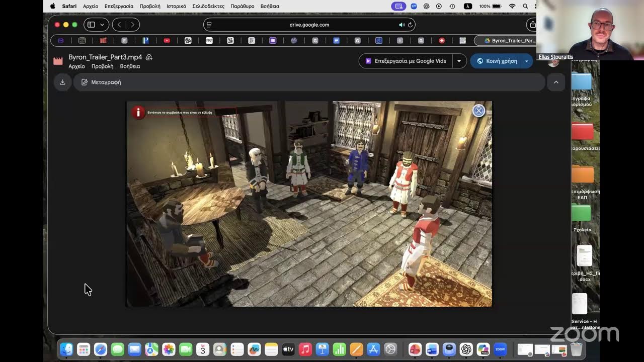Go back in Safari history
The image size is (644, 362).
(x=119, y=24)
